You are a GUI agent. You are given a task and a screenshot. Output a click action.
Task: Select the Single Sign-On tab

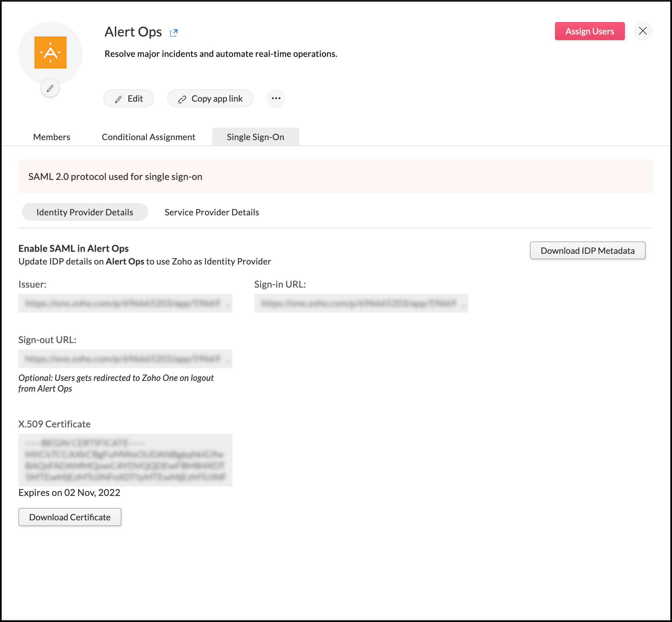point(255,137)
